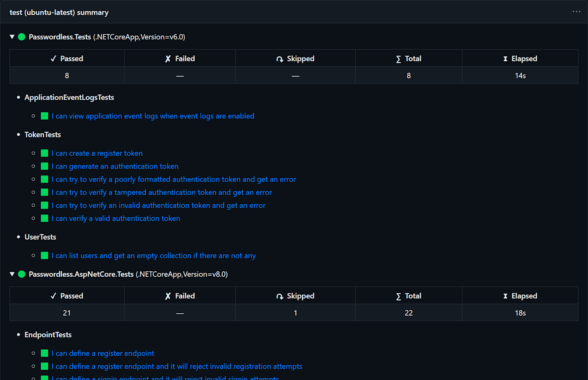Collapse the Passwordless.Tests section triangle
This screenshot has height=380, width=588.
click(x=12, y=37)
